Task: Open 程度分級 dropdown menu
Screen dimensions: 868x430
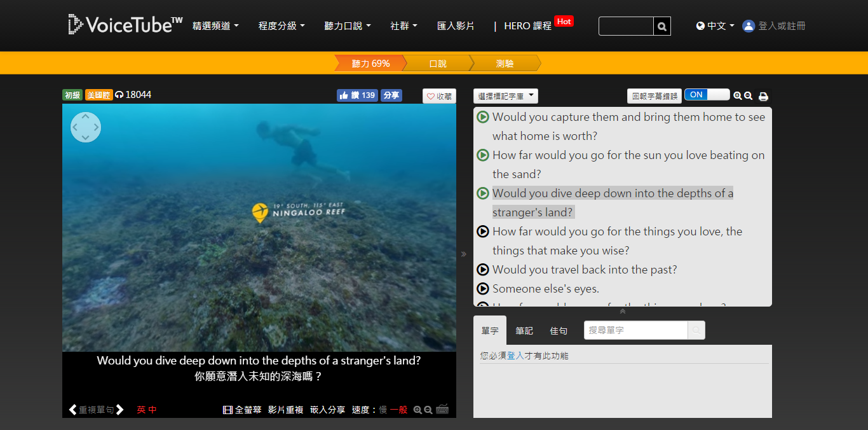Action: 281,26
